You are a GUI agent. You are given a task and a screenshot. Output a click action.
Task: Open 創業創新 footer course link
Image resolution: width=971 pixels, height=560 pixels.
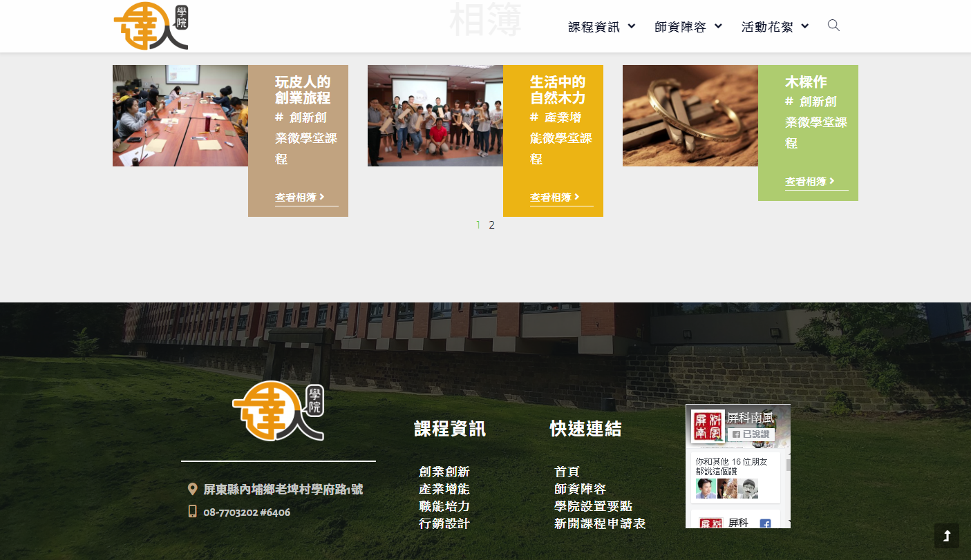(444, 472)
